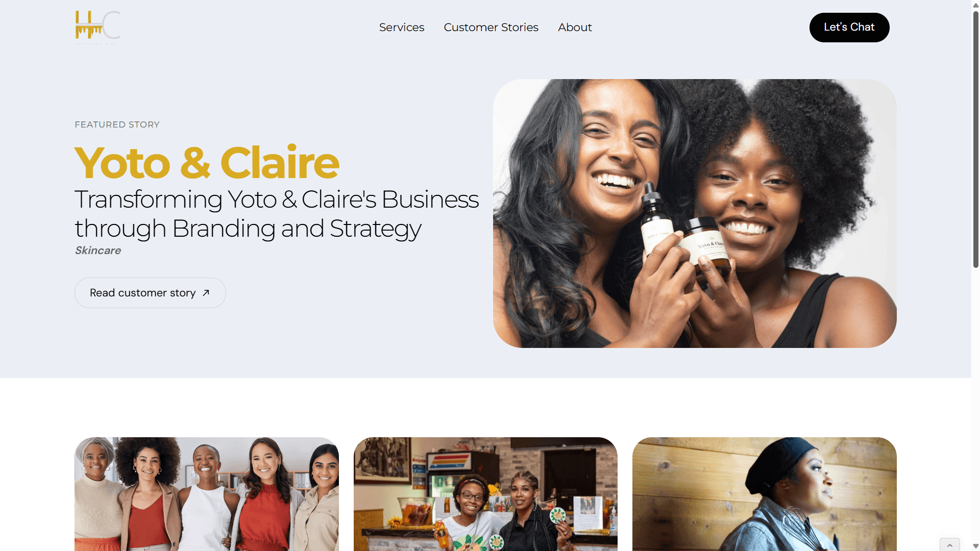Open the juice shop story thumbnail
The height and width of the screenshot is (551, 980).
485,494
